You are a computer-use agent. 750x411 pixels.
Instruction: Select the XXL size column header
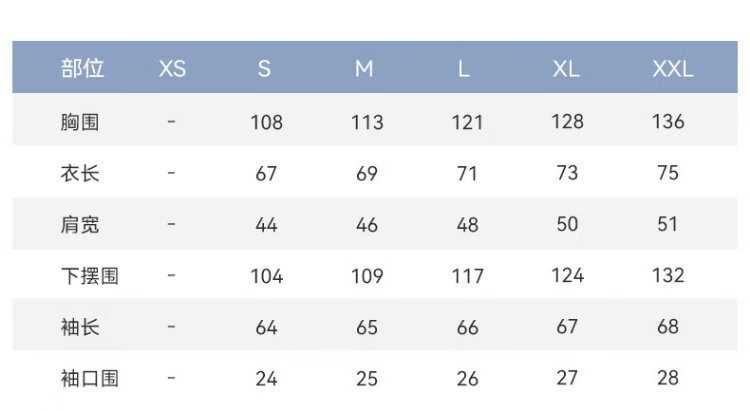tap(672, 69)
